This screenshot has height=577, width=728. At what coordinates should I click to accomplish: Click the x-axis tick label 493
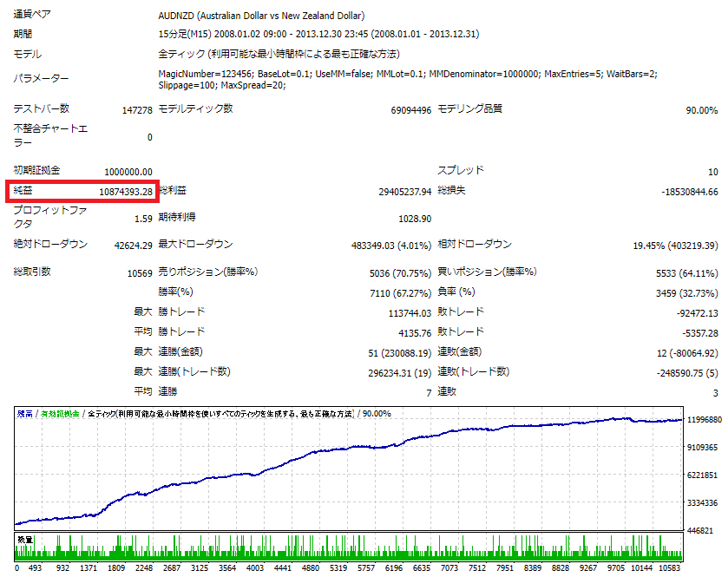35,568
